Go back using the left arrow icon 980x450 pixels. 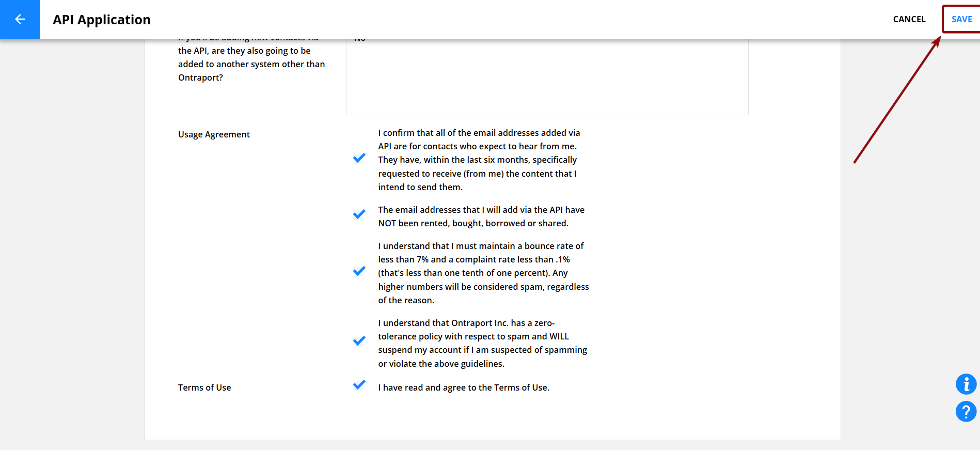coord(20,20)
